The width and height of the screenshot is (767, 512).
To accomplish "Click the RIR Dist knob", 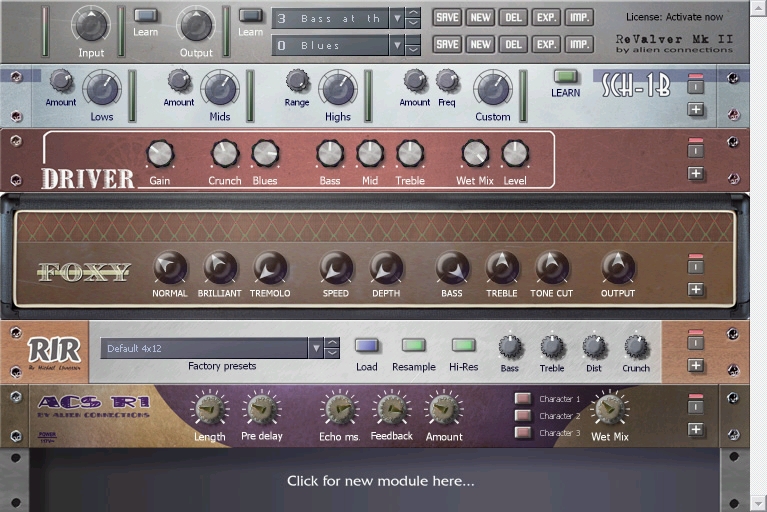I will coord(594,347).
